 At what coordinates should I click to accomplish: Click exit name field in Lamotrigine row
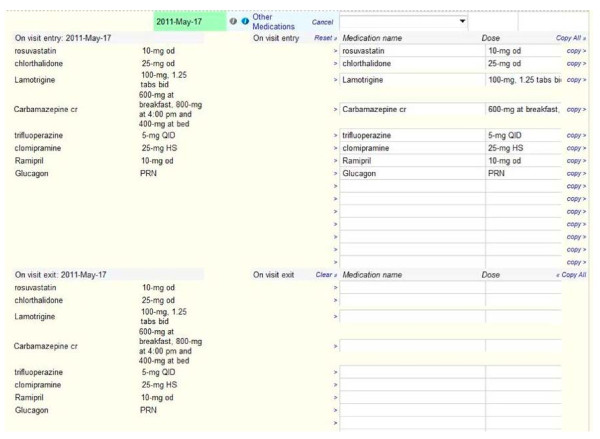click(x=412, y=316)
